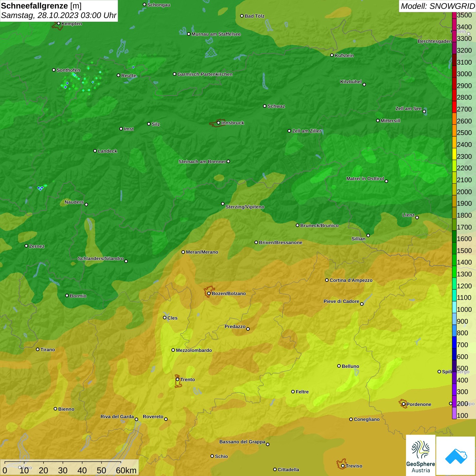Click the 'Nauders' label
The image size is (476, 476).
[x=74, y=202]
